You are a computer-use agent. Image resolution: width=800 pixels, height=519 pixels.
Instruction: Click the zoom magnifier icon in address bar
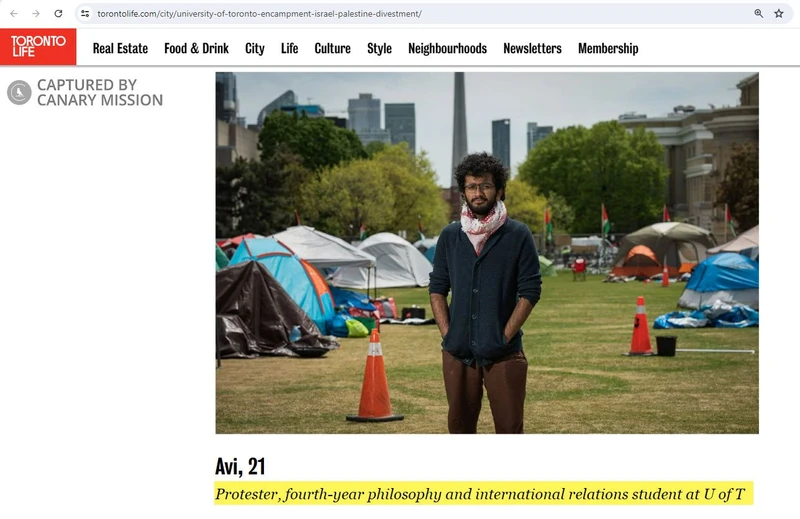point(759,14)
